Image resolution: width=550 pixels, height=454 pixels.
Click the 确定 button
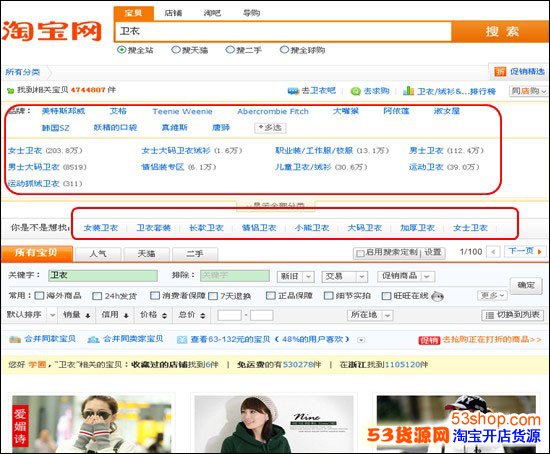coord(526,286)
